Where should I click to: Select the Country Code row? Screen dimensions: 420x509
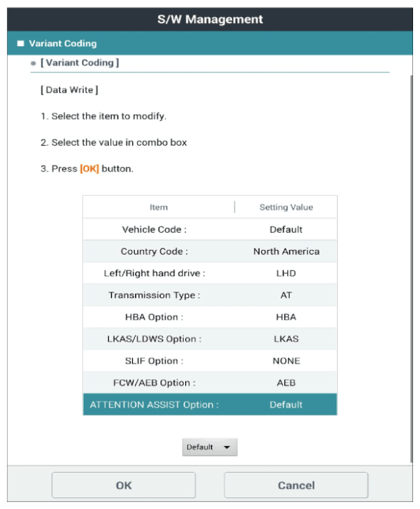pos(210,251)
